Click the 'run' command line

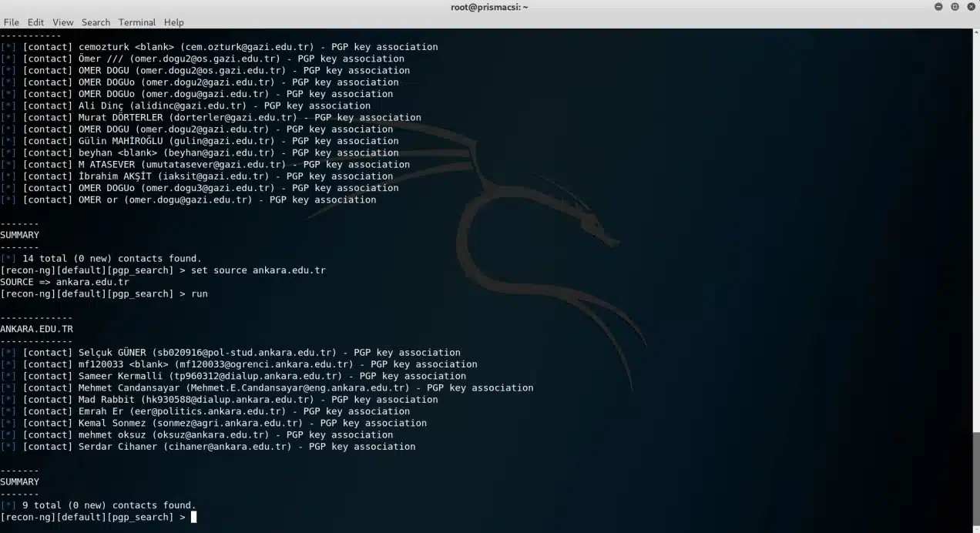104,293
